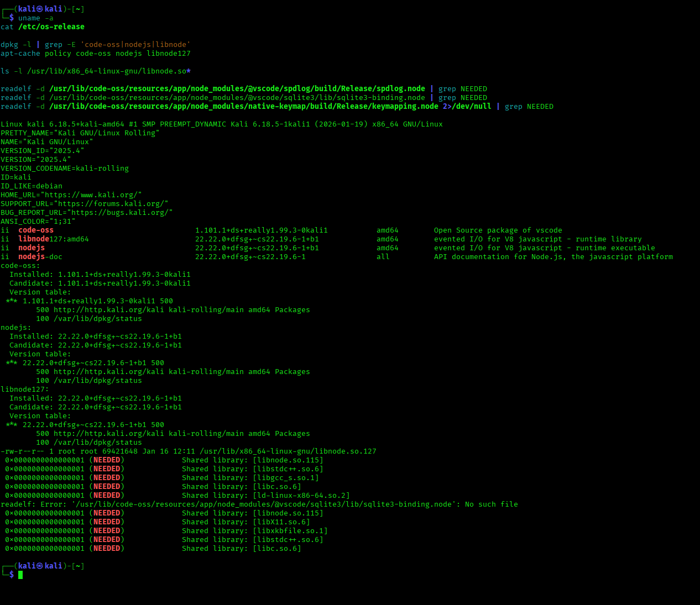700x605 pixels.
Task: Select the keymapping.node path in readelf command
Action: pos(243,107)
